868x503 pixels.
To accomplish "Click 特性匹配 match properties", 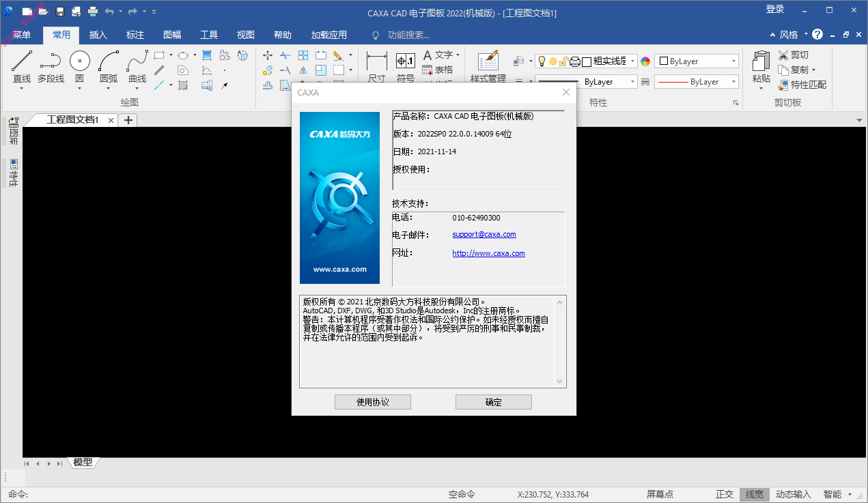I will point(802,85).
